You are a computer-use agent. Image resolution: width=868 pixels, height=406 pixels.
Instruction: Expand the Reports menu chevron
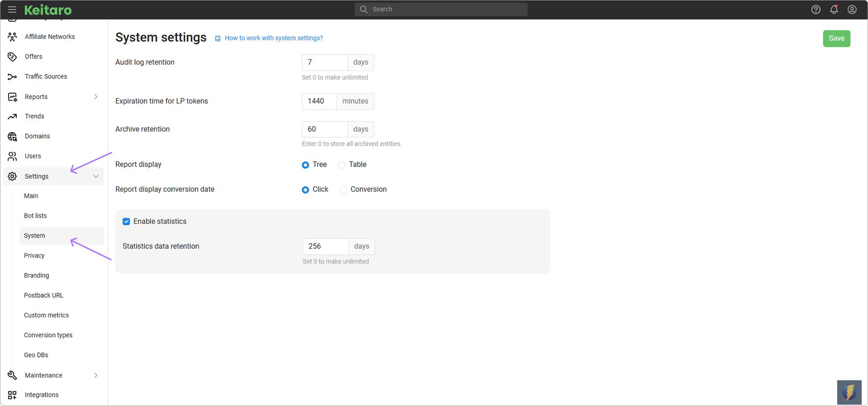click(96, 97)
